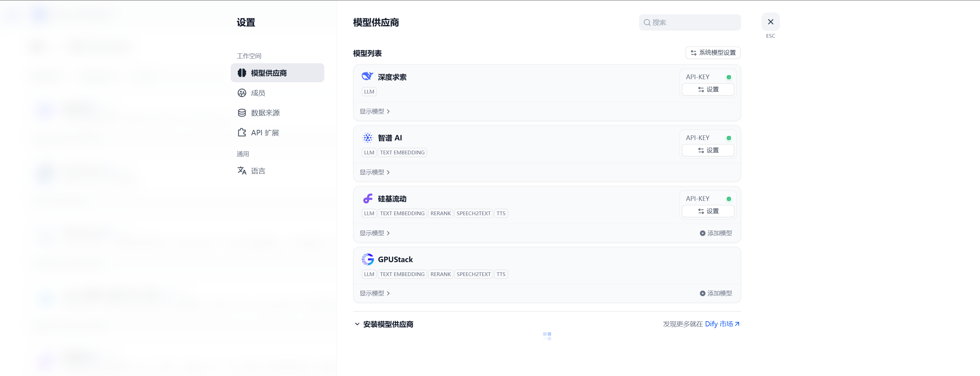
Task: Click the magnifier icon in search box
Action: click(647, 22)
